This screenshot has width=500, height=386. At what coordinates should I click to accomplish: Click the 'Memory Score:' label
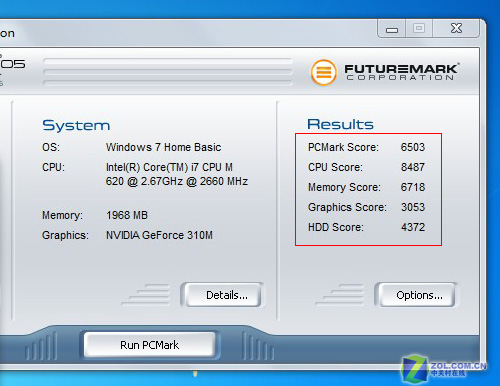tap(344, 187)
